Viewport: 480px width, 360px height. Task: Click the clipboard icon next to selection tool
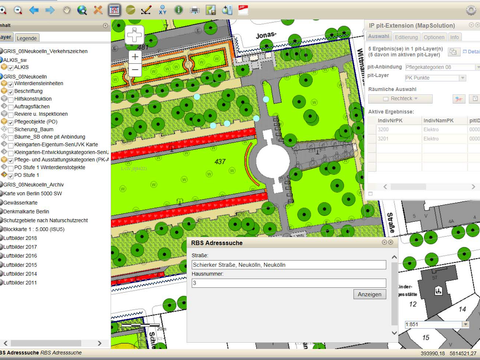pyautogui.click(x=474, y=99)
